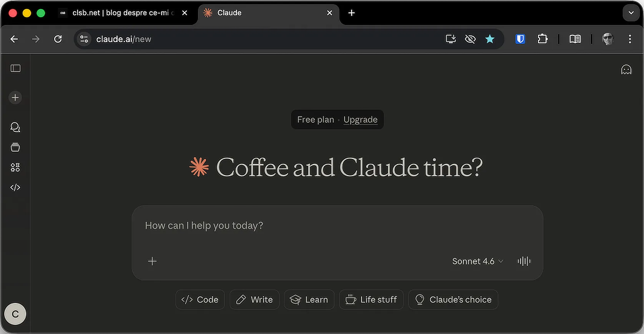Screen dimensions: 644x334
Task: Click the Upgrade link
Action: (x=360, y=120)
